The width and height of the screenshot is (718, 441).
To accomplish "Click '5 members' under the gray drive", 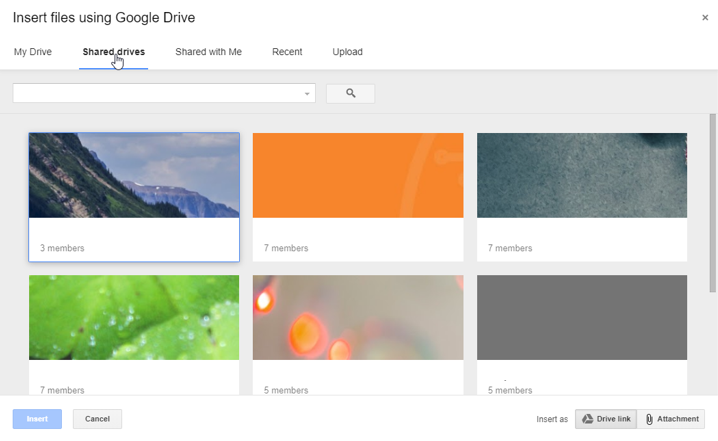I will click(510, 390).
